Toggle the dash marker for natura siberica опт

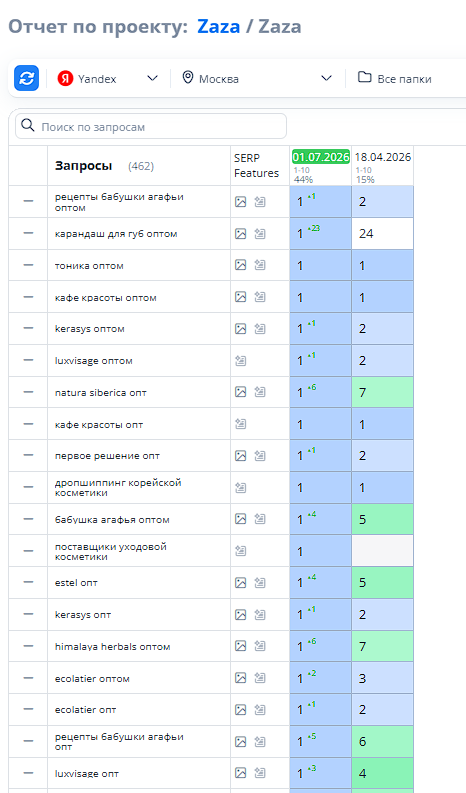(x=28, y=392)
